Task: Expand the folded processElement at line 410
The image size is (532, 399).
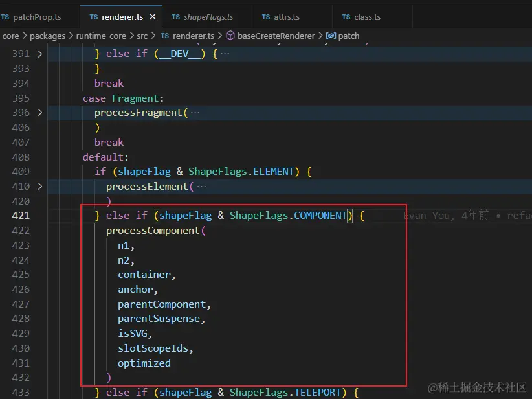Action: [40, 186]
